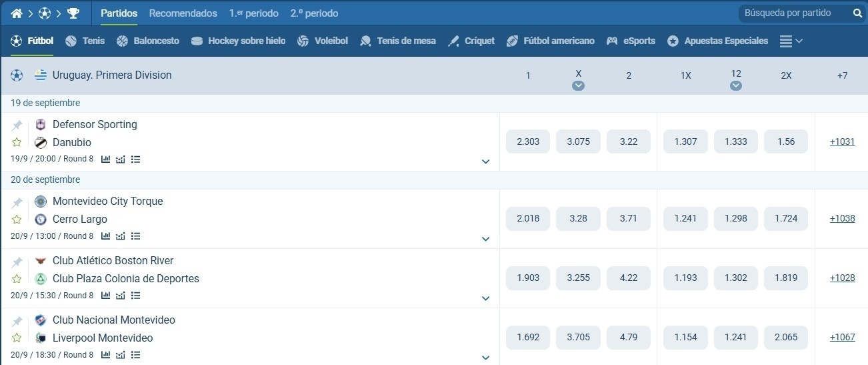Select Danubio win odds 3.22
Image resolution: width=868 pixels, height=365 pixels.
pyautogui.click(x=629, y=141)
